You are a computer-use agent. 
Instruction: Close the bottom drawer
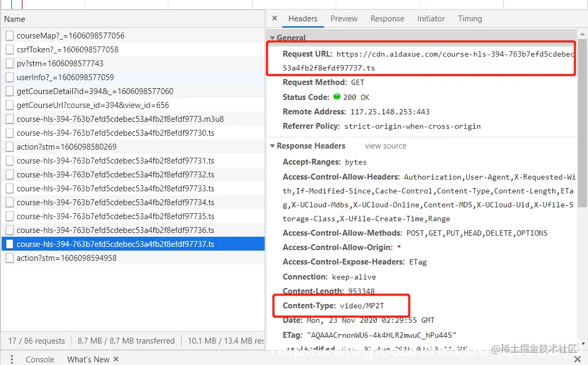point(577,359)
